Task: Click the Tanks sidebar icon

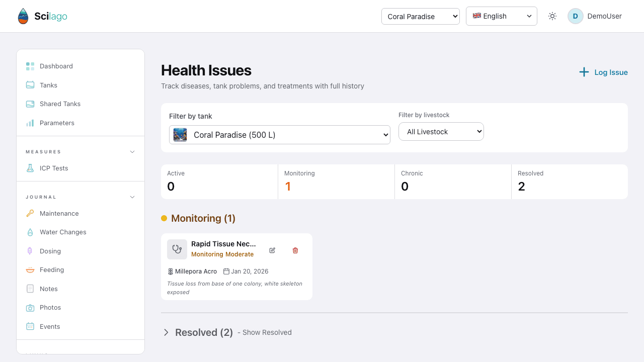Action: [x=30, y=85]
